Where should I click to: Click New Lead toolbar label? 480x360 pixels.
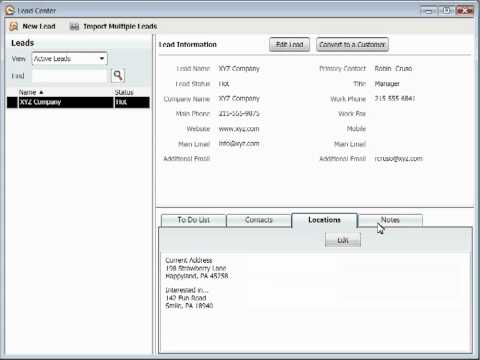tap(39, 26)
